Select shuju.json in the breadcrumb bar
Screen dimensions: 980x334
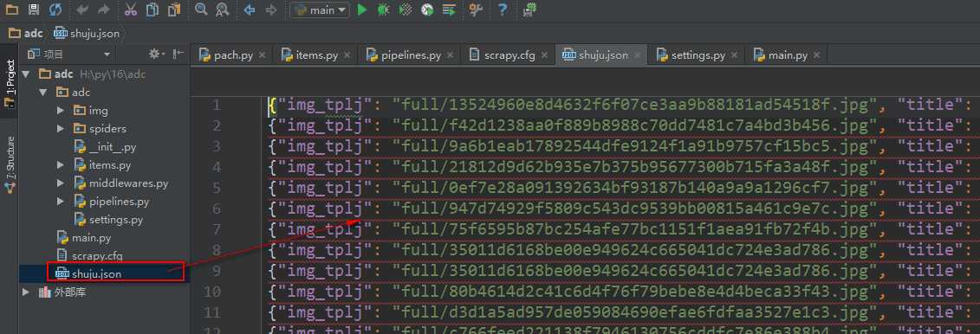(x=86, y=33)
